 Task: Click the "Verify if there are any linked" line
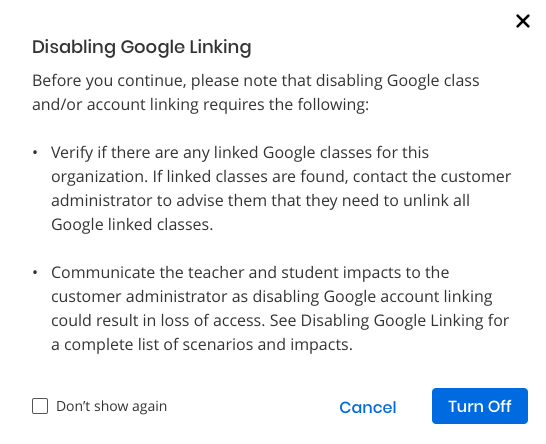[x=240, y=153]
